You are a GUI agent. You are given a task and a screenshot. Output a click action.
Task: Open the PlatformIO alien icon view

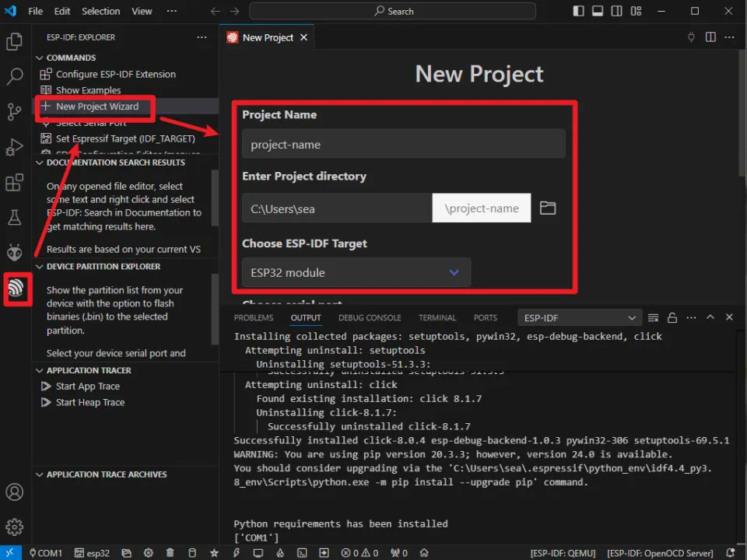click(14, 252)
